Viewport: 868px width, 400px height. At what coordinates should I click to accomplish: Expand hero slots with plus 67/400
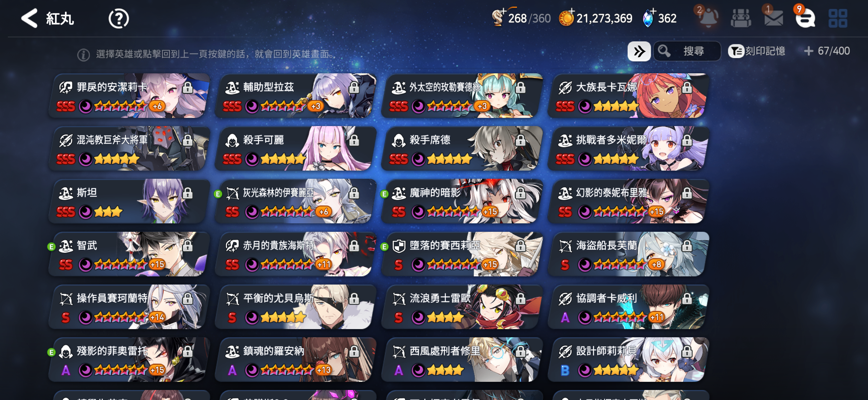pos(827,51)
